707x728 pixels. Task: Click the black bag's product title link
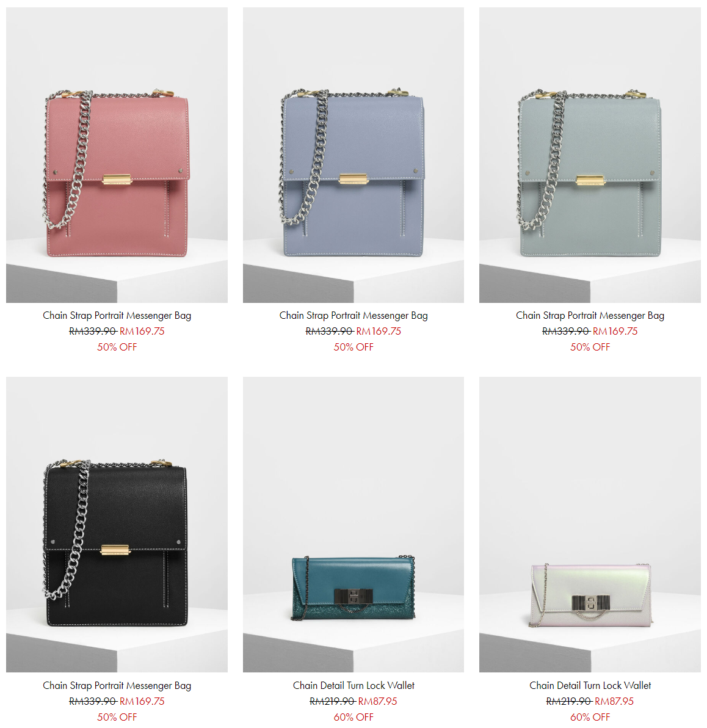point(117,686)
